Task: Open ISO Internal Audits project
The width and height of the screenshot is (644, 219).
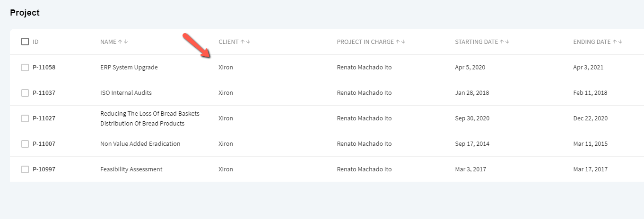Action: tap(126, 93)
